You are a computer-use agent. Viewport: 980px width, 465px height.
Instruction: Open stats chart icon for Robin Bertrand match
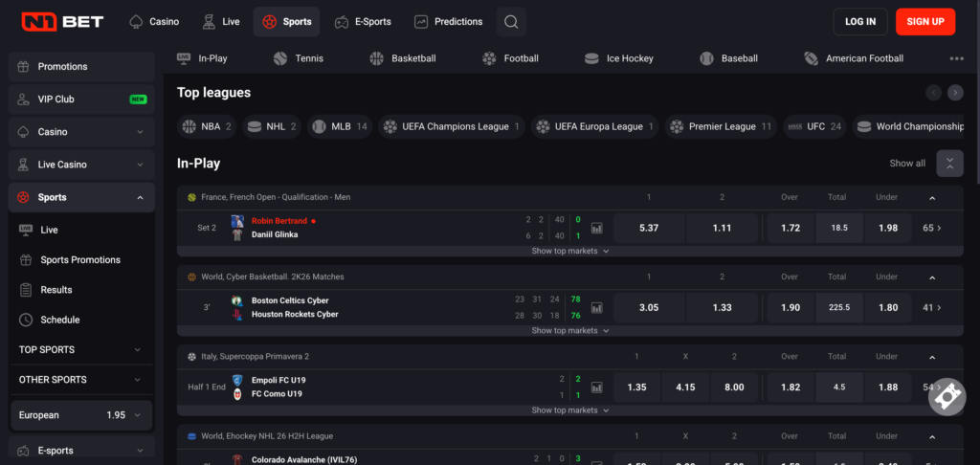[597, 228]
